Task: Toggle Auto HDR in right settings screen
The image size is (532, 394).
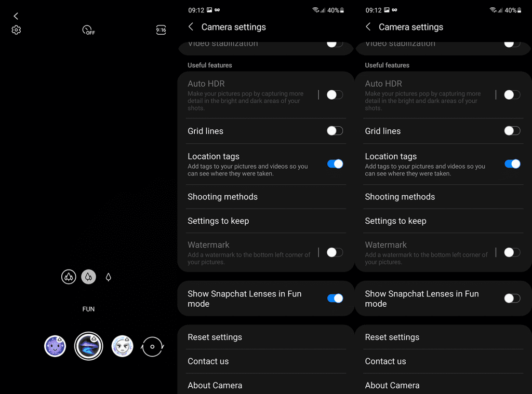Action: coord(512,95)
